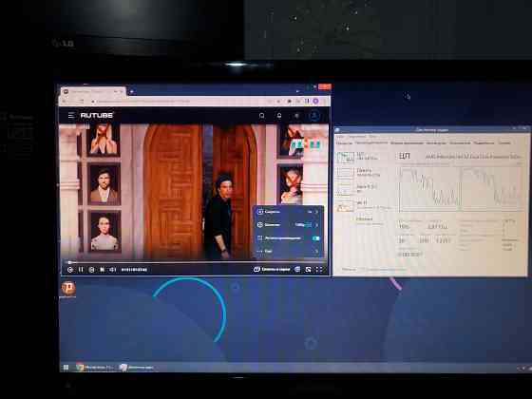Expand the Ещё row in player settings

[x=288, y=251]
